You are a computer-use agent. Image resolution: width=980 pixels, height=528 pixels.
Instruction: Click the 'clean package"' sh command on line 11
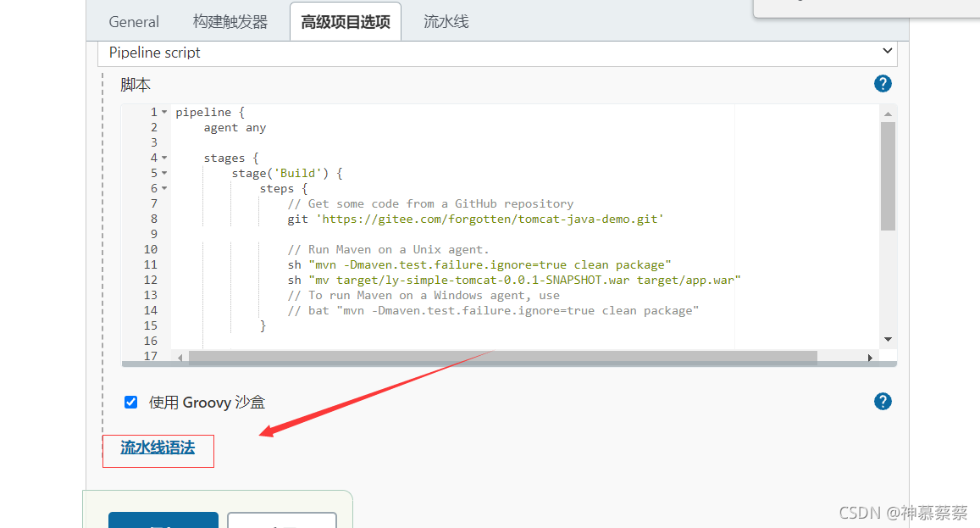(x=479, y=264)
